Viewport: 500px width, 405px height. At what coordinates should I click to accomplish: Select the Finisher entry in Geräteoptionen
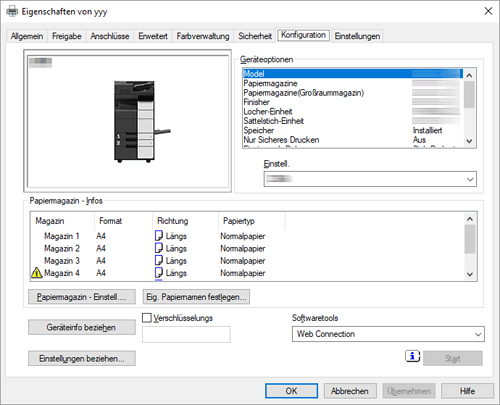pos(353,102)
